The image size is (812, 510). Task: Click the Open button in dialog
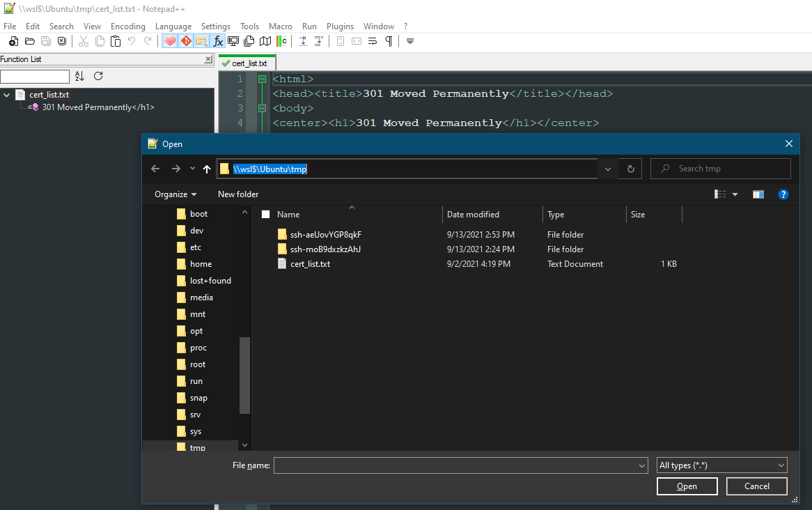(687, 486)
